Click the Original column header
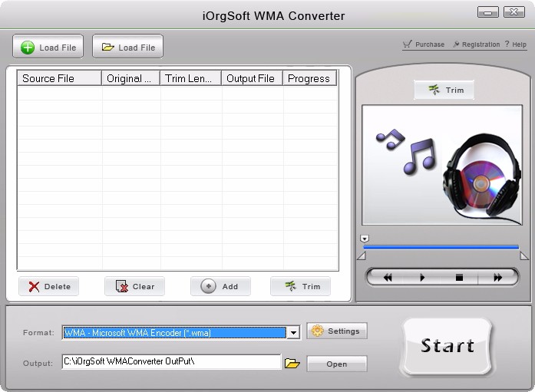This screenshot has width=535, height=392. pos(130,78)
